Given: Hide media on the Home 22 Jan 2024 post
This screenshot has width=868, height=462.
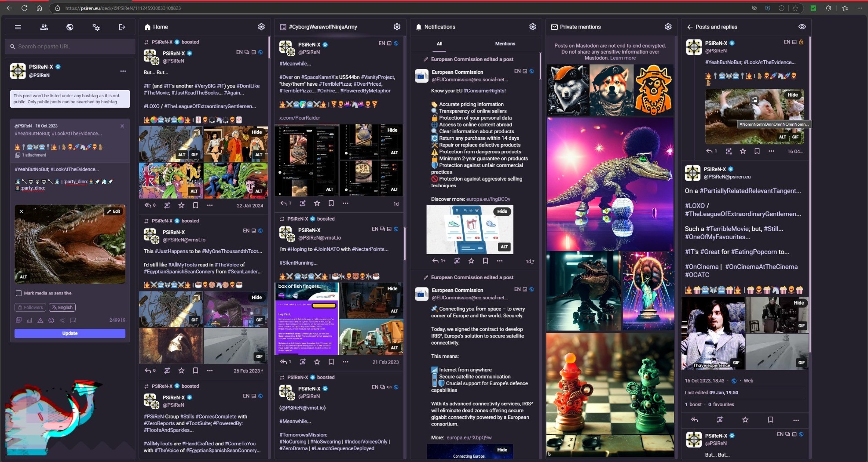Looking at the screenshot, I should [256, 132].
